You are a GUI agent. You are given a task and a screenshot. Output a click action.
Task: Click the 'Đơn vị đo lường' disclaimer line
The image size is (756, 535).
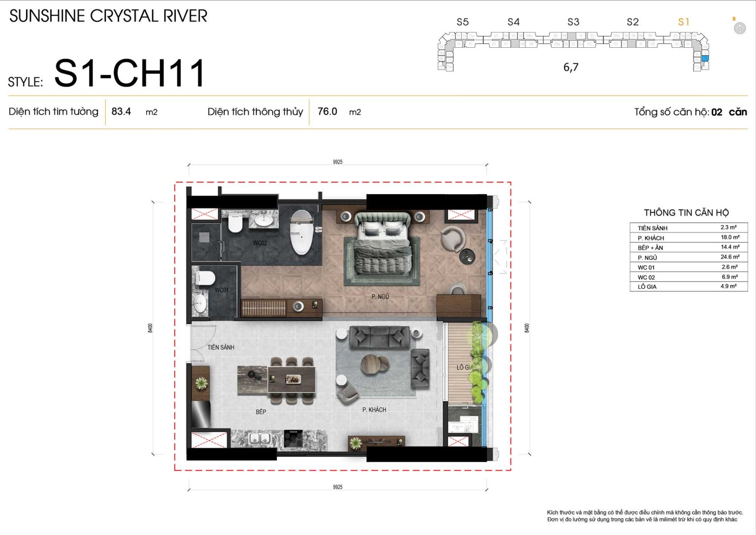(642, 520)
